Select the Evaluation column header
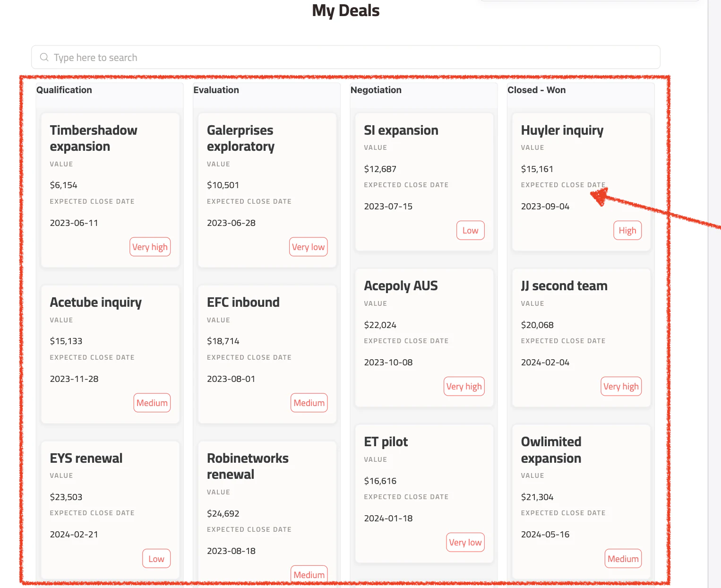 [216, 90]
